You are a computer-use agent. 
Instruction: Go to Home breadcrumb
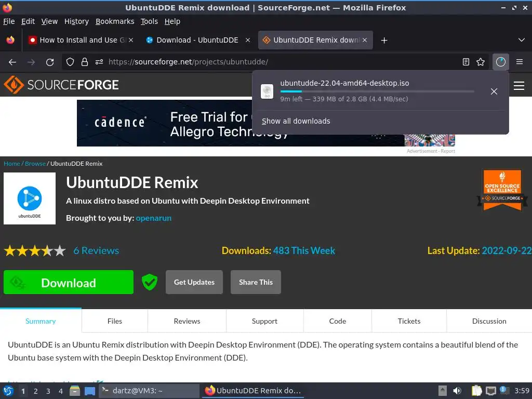(x=12, y=164)
